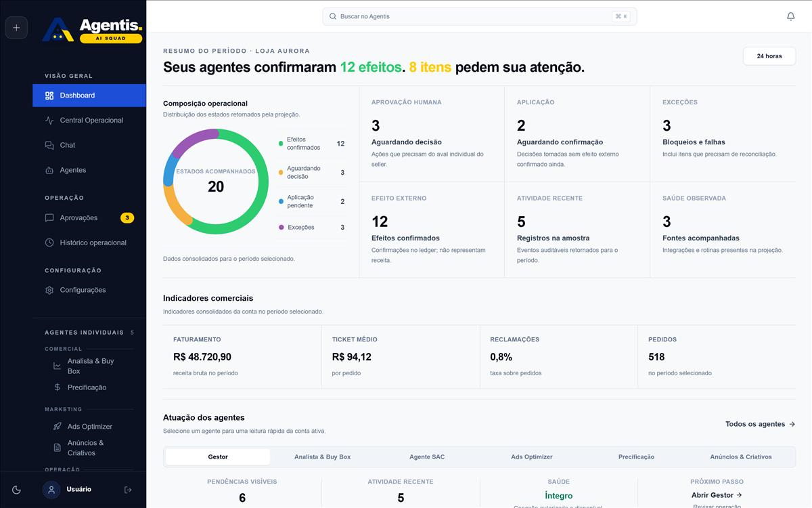Image resolution: width=812 pixels, height=508 pixels.
Task: Click the Histórico operacional clock icon
Action: 49,242
